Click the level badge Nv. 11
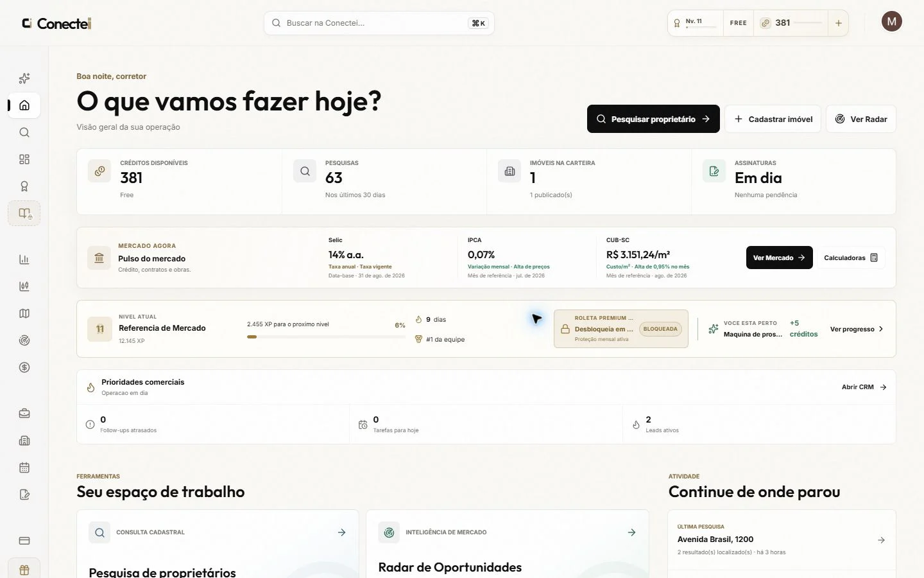Image resolution: width=924 pixels, height=578 pixels. pyautogui.click(x=696, y=23)
